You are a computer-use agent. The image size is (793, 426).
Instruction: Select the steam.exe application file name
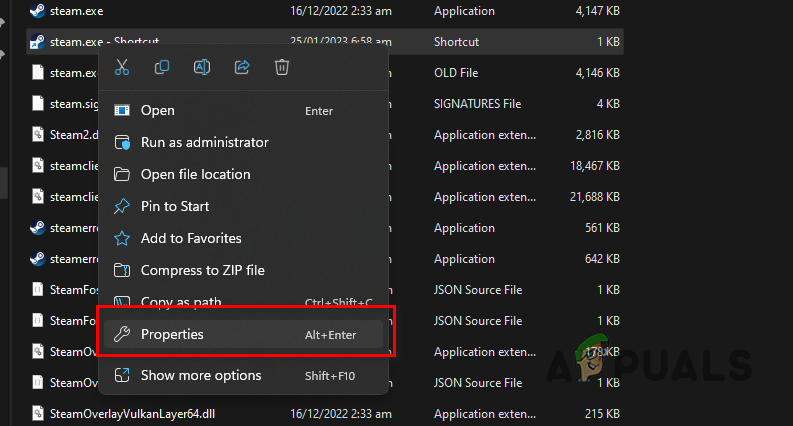pyautogui.click(x=76, y=11)
